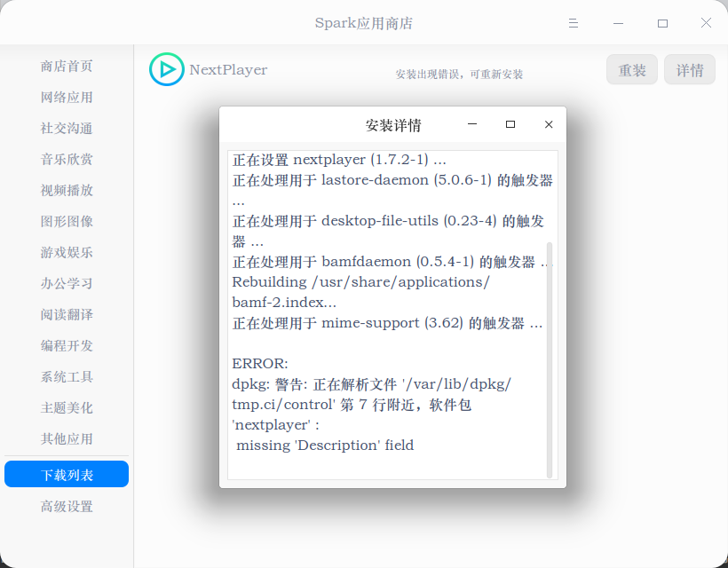Select the 网络应用 category
728x568 pixels.
[67, 98]
